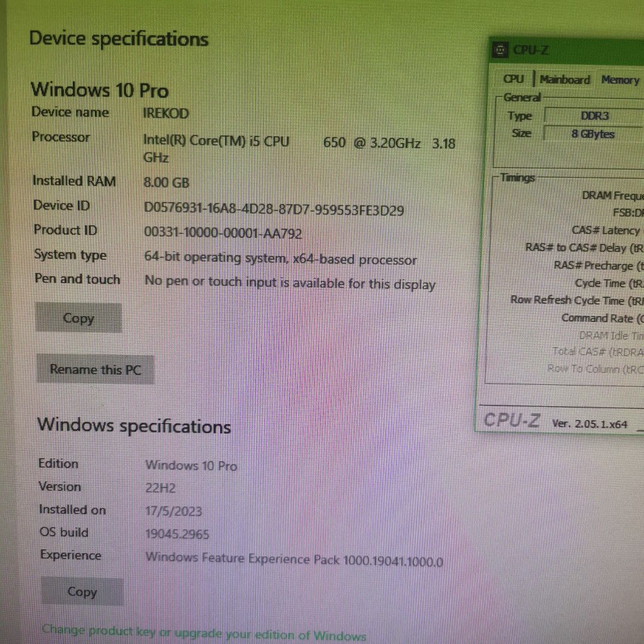Click the Cycle Time label in CPU-Z
644x644 pixels.
point(609,283)
